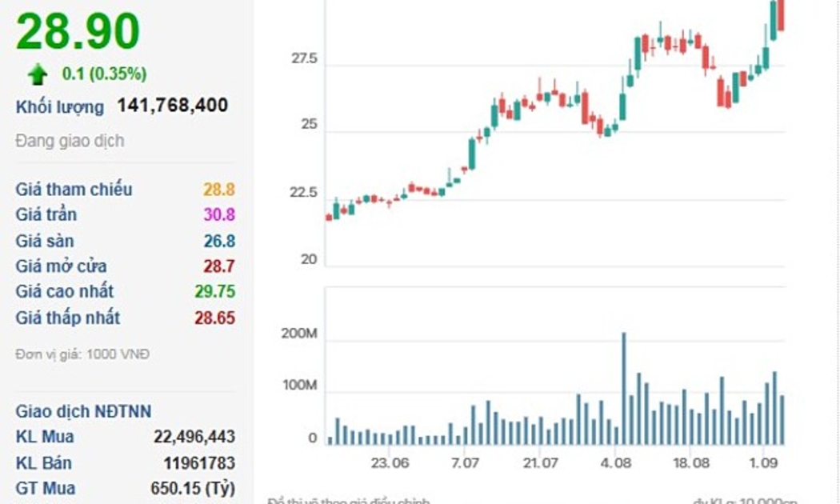Click the volume value 141,768,400
The image size is (840, 504).
pyautogui.click(x=173, y=106)
